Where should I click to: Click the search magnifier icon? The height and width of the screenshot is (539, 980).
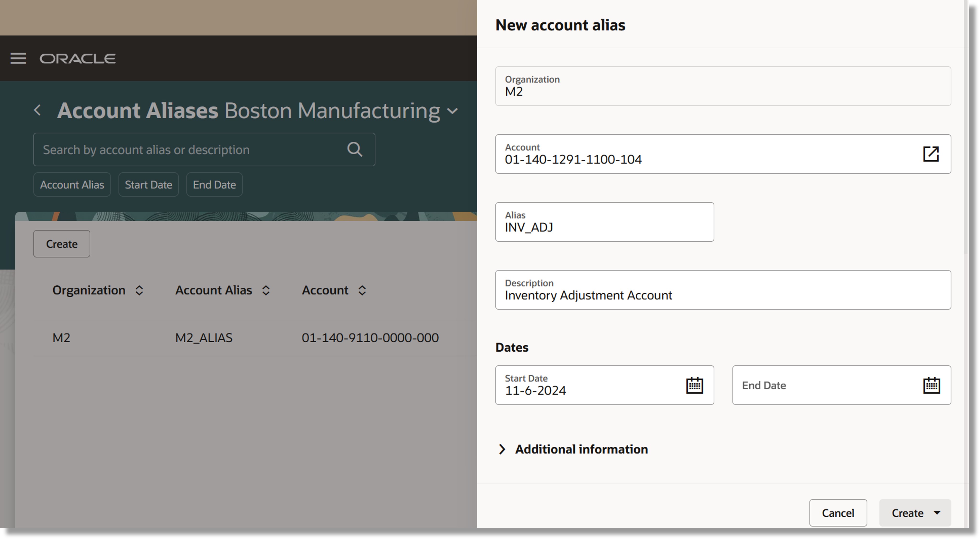pos(355,149)
